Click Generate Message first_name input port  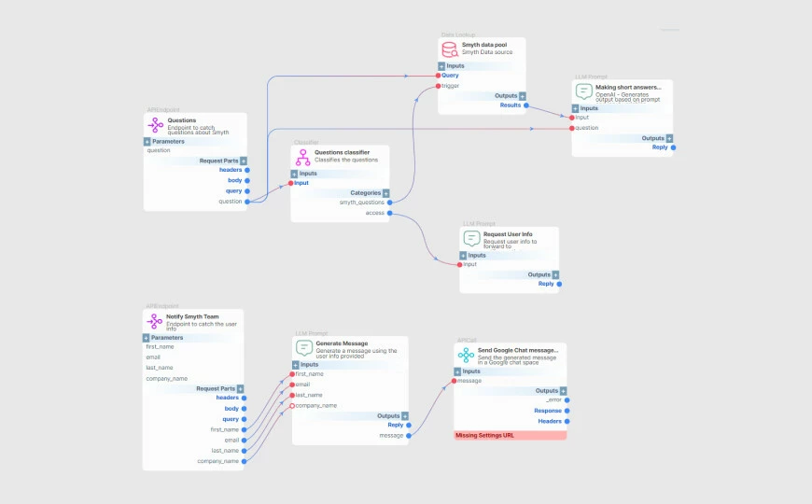pyautogui.click(x=292, y=374)
